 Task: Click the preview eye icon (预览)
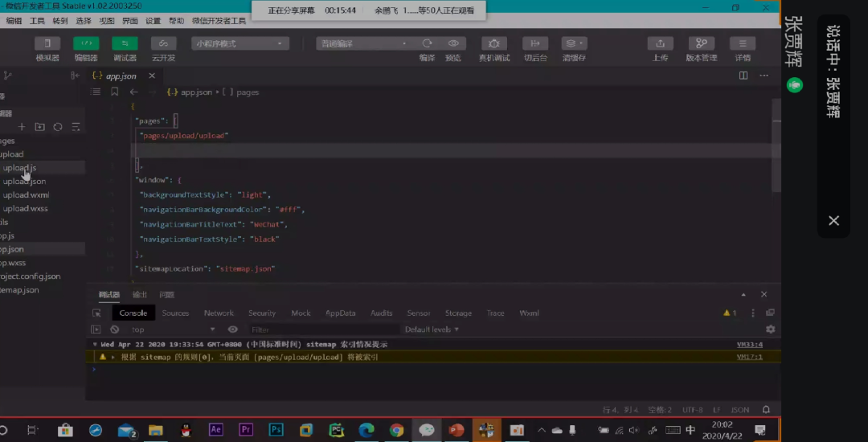point(453,43)
